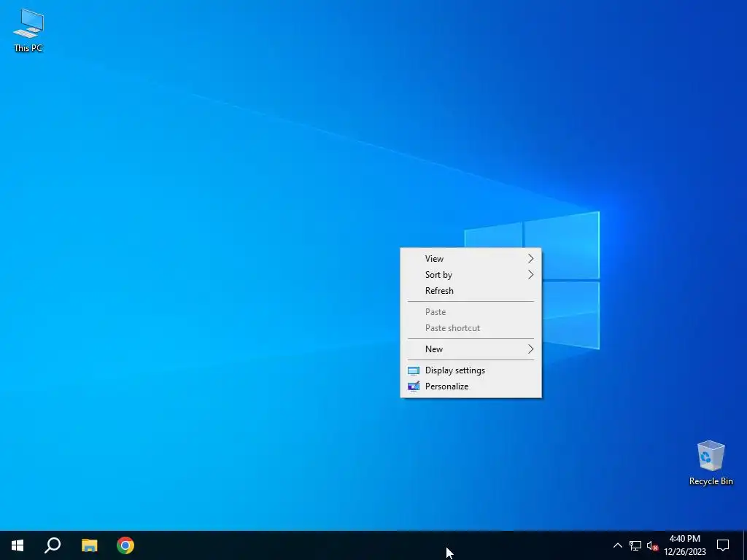Click the Display settings monitor icon

point(414,370)
